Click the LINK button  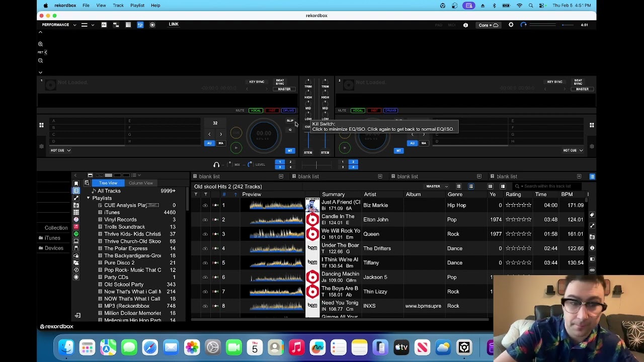pyautogui.click(x=174, y=24)
